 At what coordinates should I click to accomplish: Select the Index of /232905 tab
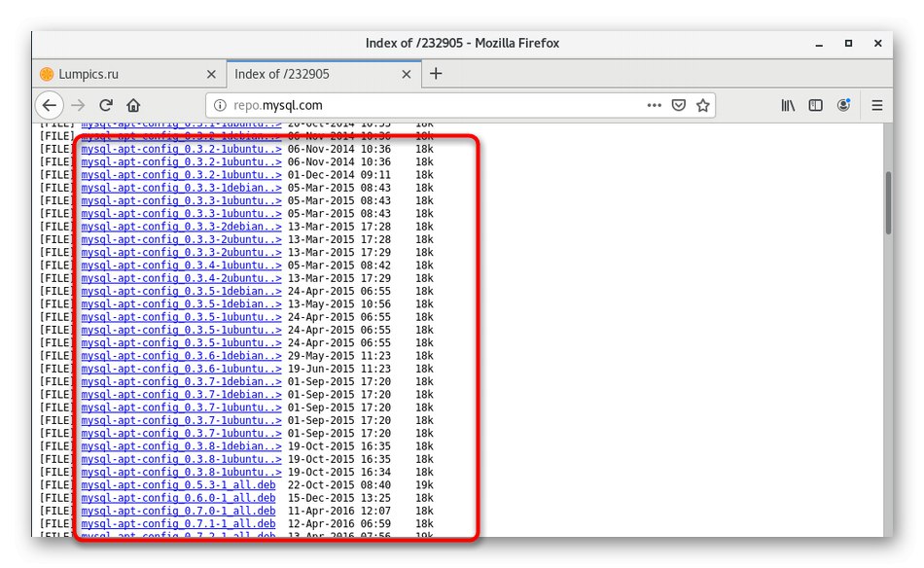292,73
